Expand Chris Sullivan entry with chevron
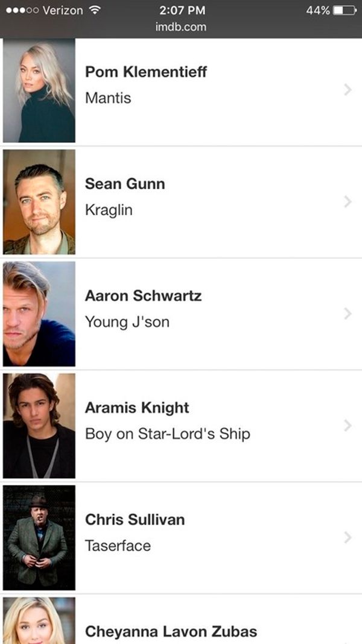Viewport: 362px width, 644px height. pos(348,537)
